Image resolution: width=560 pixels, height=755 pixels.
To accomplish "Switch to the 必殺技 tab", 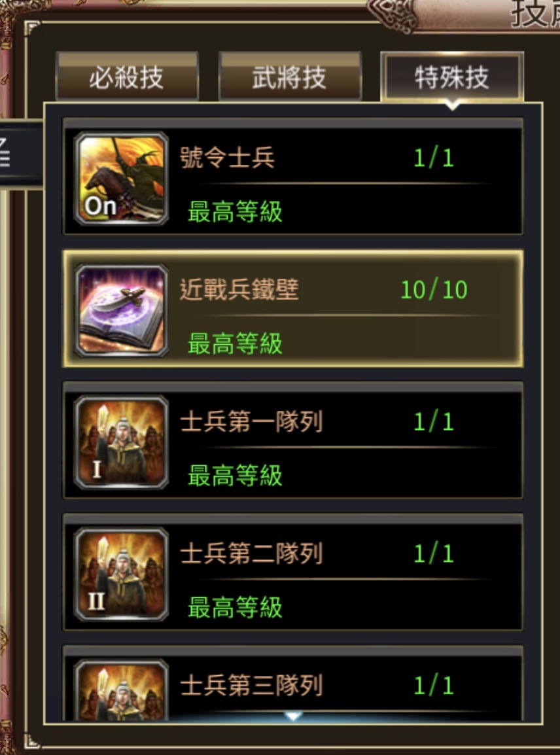I will pos(127,77).
